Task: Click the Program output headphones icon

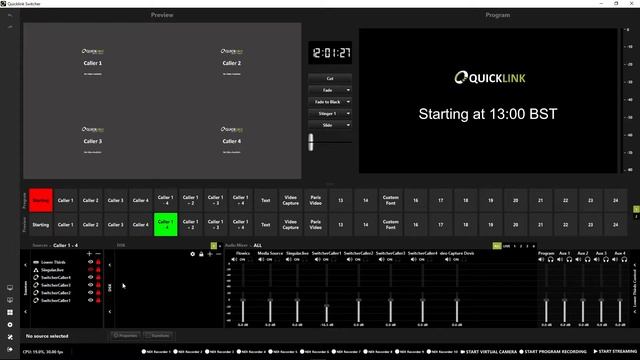Action: [551, 260]
